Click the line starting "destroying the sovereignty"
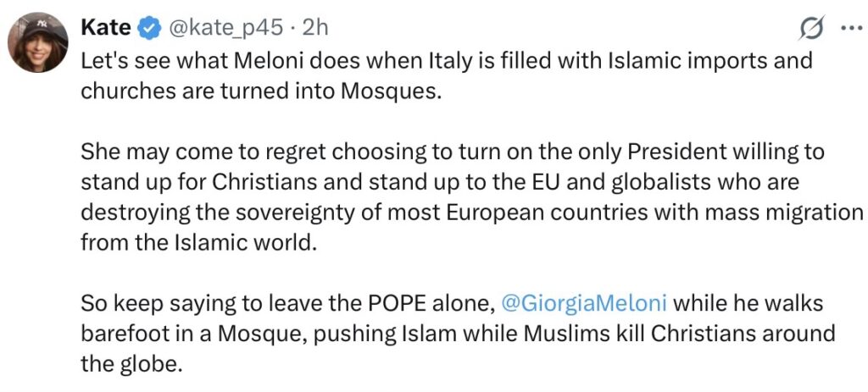This screenshot has height=392, width=868. pos(471,212)
